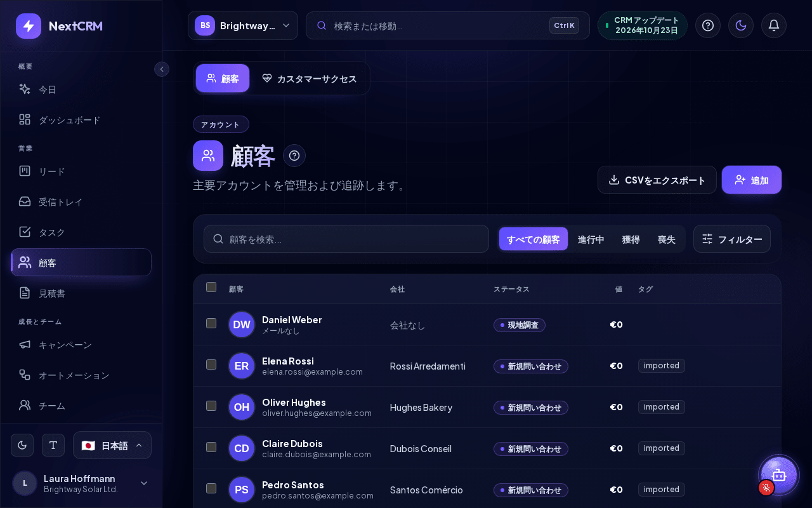
Task: Filter by 進行中 status tab
Action: click(x=591, y=239)
